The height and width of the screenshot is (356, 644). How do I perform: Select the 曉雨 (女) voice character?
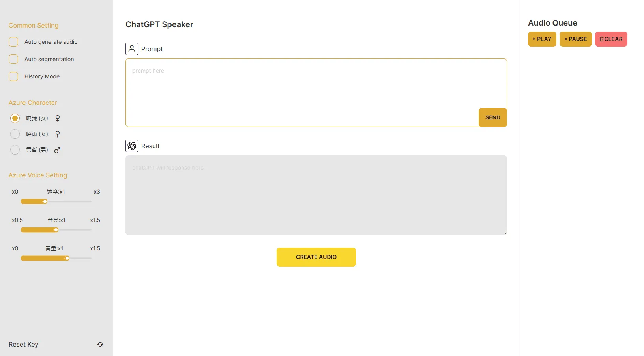15,134
